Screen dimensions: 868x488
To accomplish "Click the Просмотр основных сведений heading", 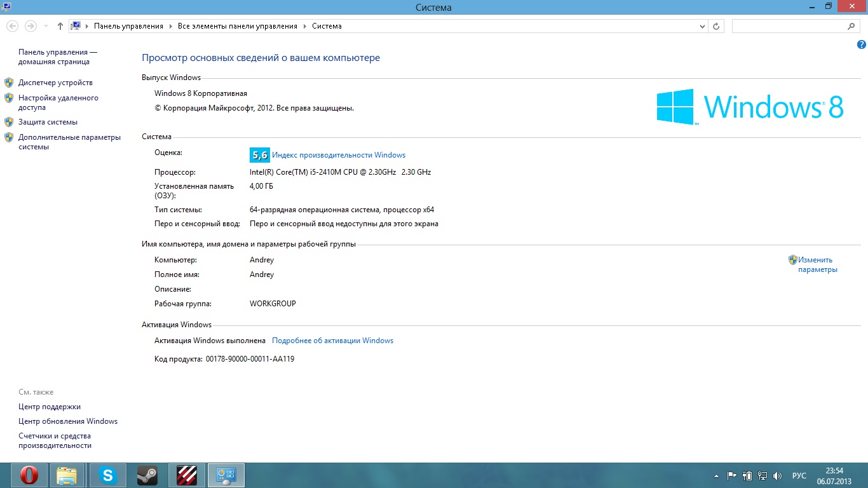I will [261, 58].
